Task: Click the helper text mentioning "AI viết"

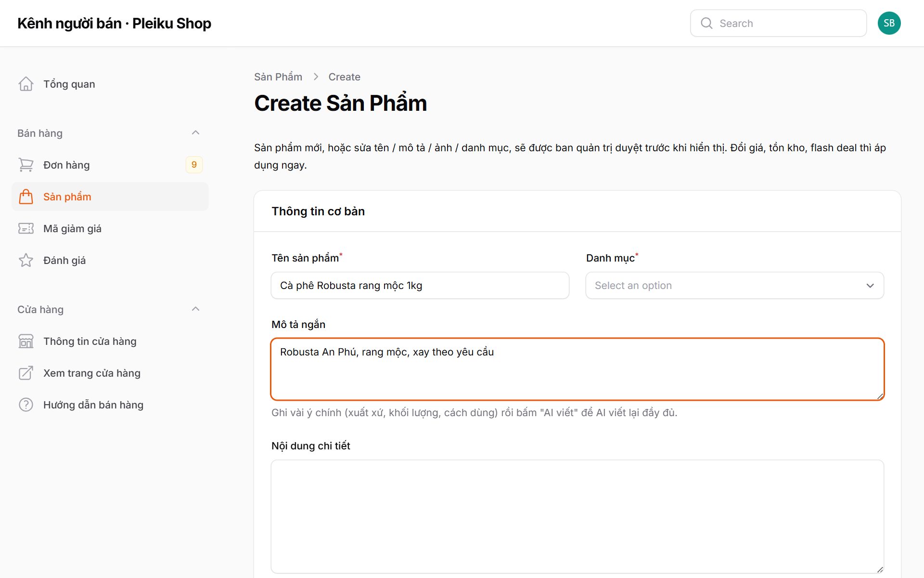Action: [x=474, y=413]
